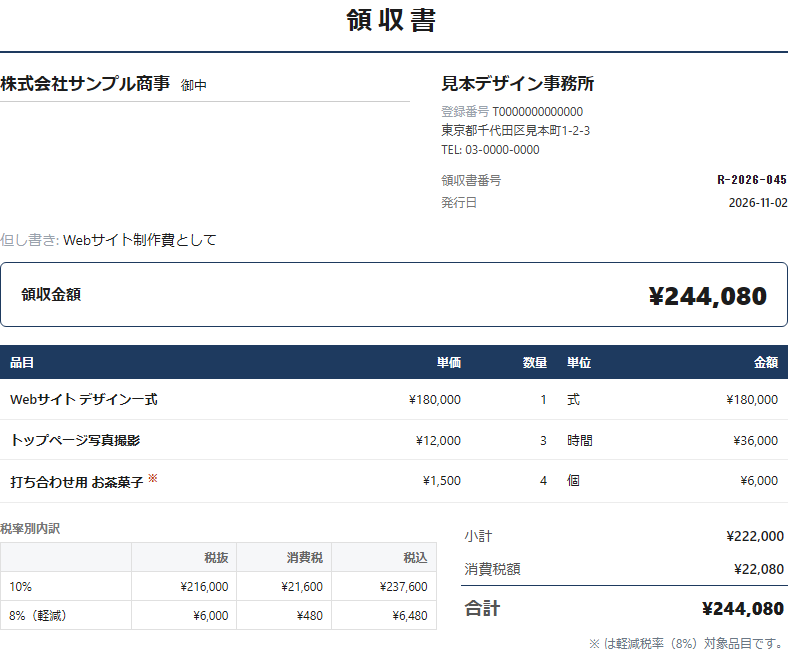
Task: Click unit price ¥12,000
Action: [x=438, y=440]
